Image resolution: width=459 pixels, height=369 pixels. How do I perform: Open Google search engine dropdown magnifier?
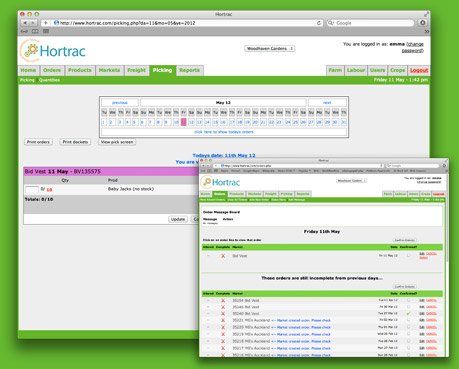click(x=331, y=23)
